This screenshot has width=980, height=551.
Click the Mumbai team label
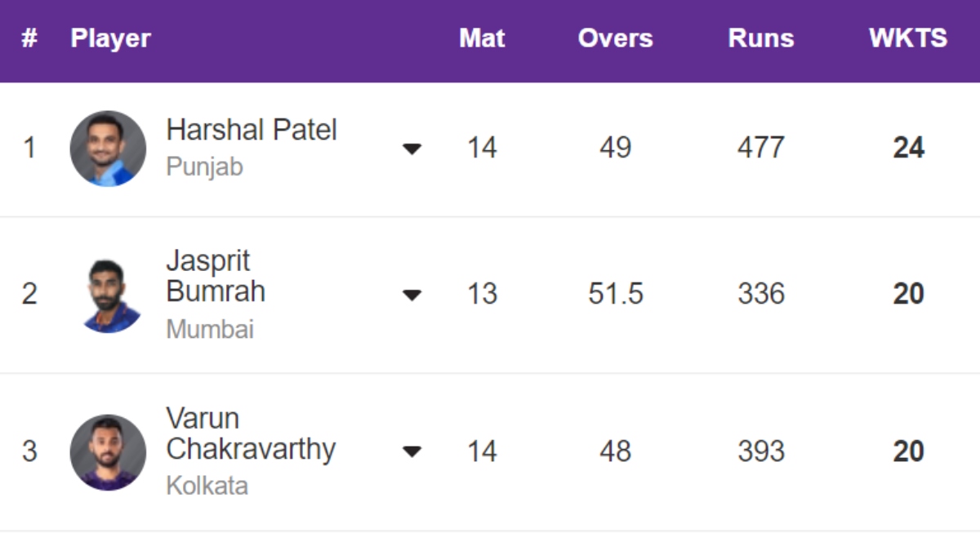coord(210,330)
